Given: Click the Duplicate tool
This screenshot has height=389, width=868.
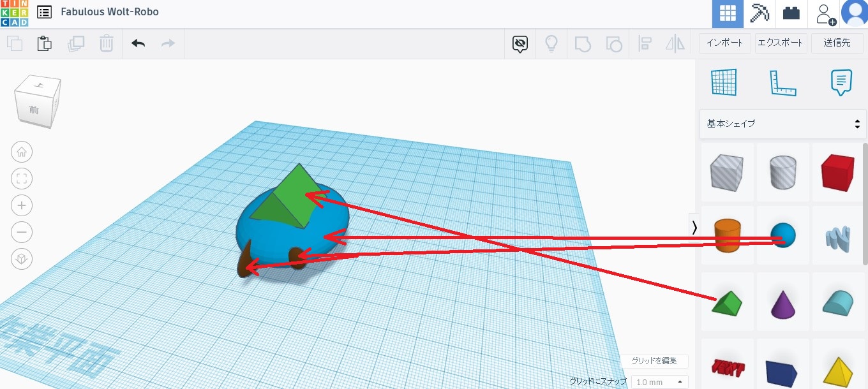Looking at the screenshot, I should pyautogui.click(x=76, y=43).
